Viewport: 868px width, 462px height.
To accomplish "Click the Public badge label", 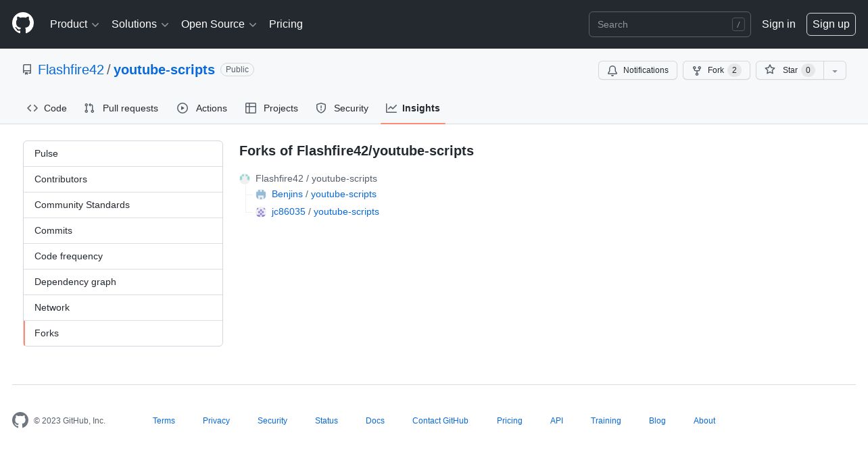I will tap(237, 70).
